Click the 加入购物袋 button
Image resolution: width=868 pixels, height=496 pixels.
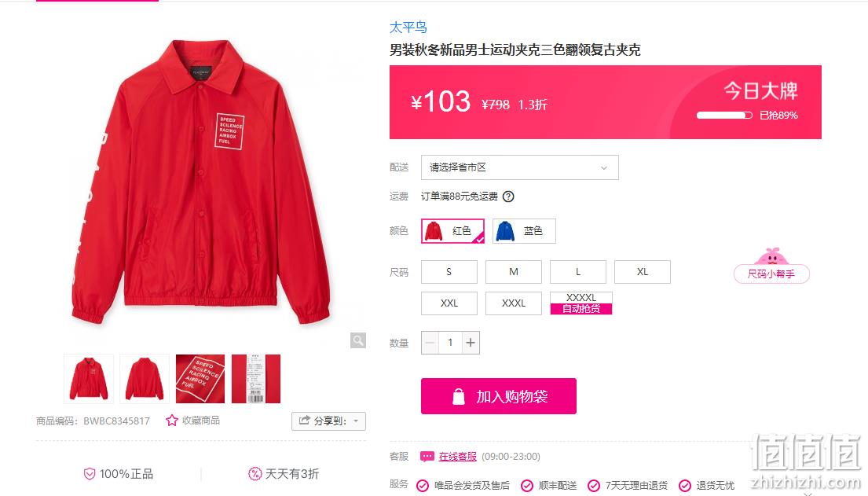point(499,396)
